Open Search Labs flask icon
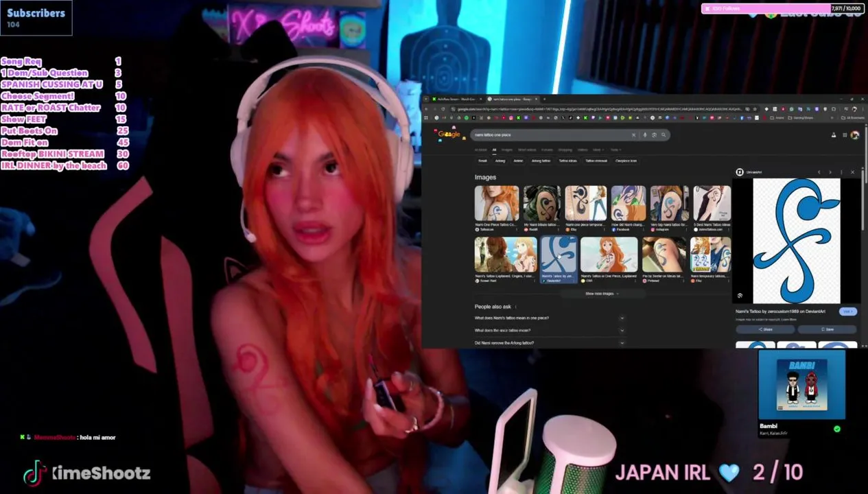868x494 pixels. (x=833, y=135)
